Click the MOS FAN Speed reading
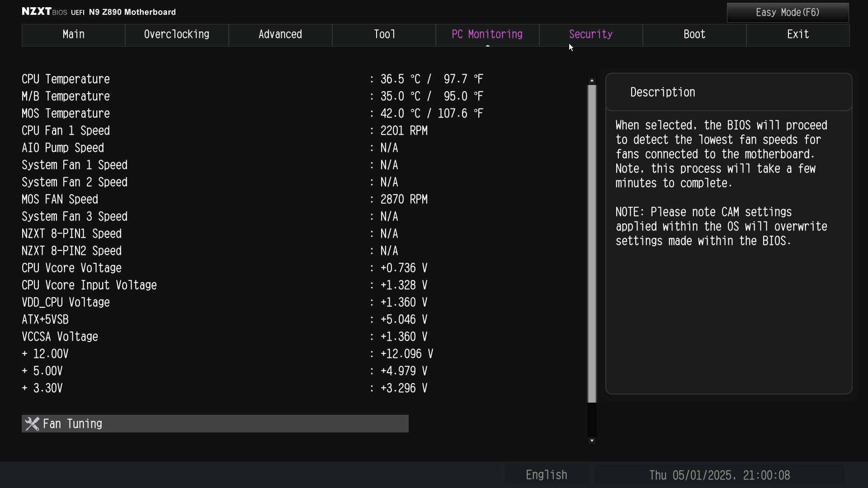 coord(404,200)
